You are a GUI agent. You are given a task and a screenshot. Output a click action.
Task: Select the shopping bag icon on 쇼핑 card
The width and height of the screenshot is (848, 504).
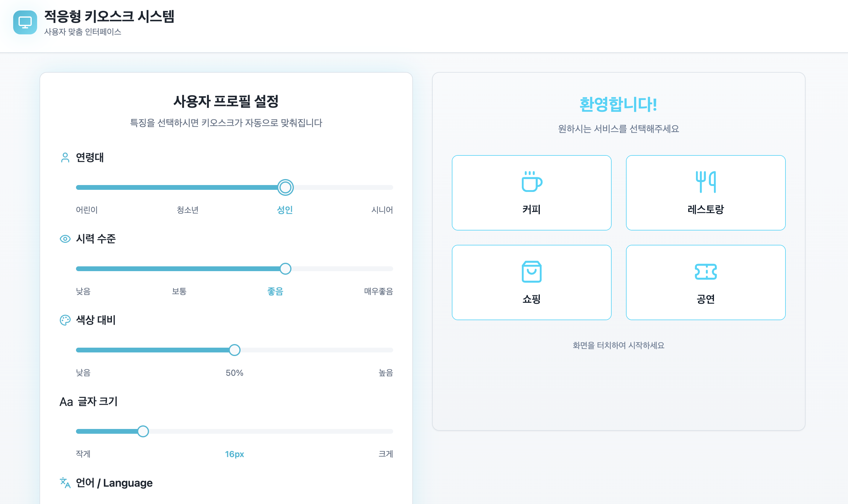click(x=531, y=272)
